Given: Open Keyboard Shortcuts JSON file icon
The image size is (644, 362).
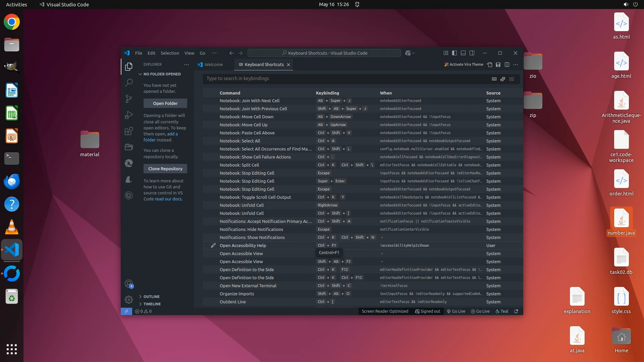Looking at the screenshot, I should pyautogui.click(x=490, y=65).
